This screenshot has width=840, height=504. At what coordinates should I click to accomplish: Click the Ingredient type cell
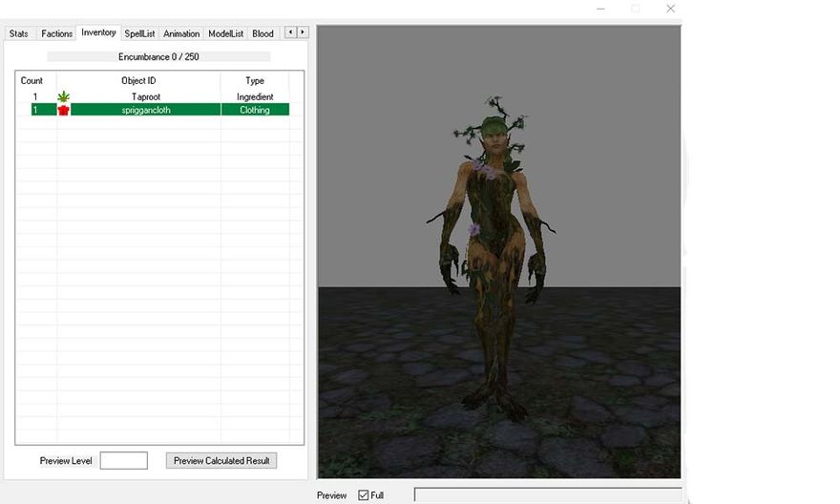coord(255,97)
